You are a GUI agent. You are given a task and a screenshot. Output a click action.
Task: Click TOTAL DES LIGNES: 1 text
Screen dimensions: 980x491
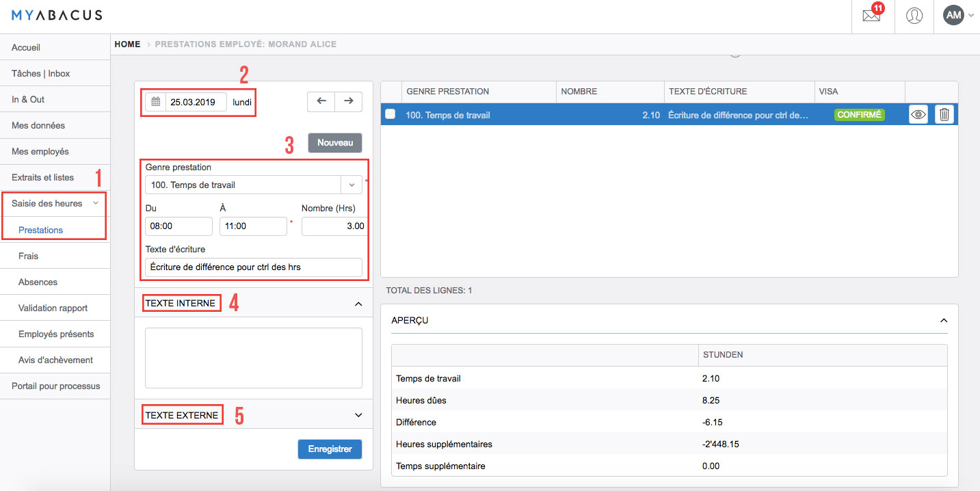[x=429, y=291]
